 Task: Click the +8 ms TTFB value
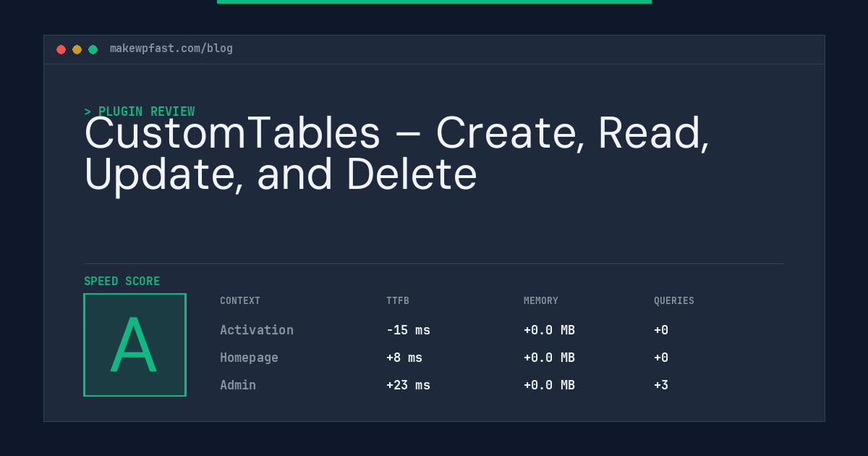point(404,358)
